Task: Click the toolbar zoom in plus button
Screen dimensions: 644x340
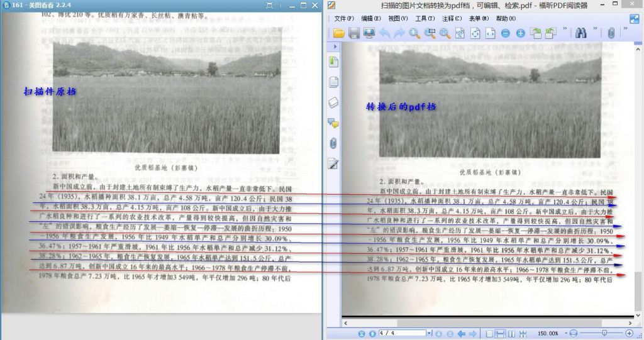Action: [x=520, y=33]
